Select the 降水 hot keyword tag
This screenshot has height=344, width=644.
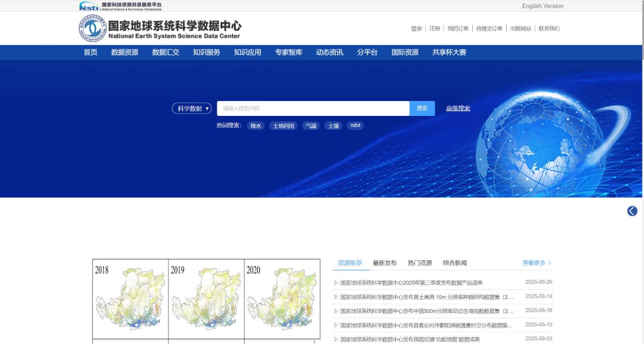pyautogui.click(x=256, y=126)
